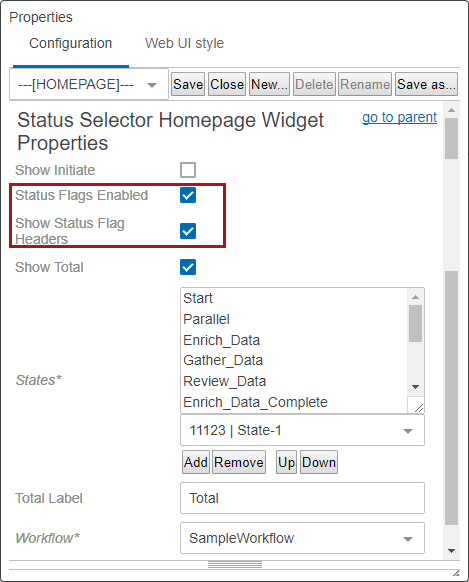The image size is (469, 582).
Task: Open the ---[HOMEPAGE]--- configuration dropdown
Action: 89,85
